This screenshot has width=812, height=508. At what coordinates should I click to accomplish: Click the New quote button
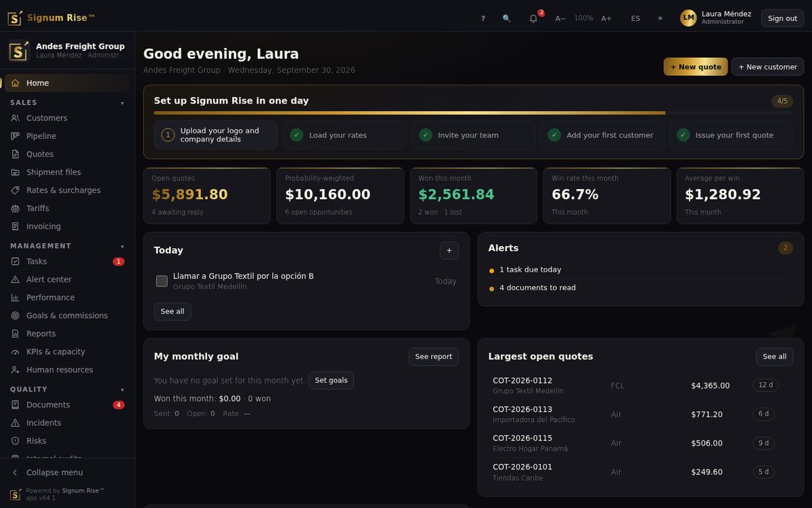[696, 66]
